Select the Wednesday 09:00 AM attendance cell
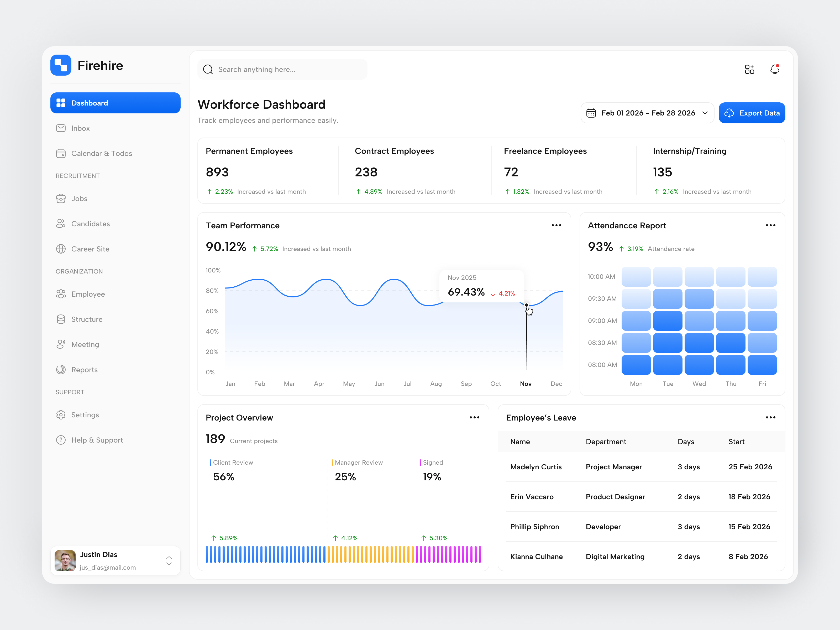The height and width of the screenshot is (630, 840). pyautogui.click(x=699, y=321)
